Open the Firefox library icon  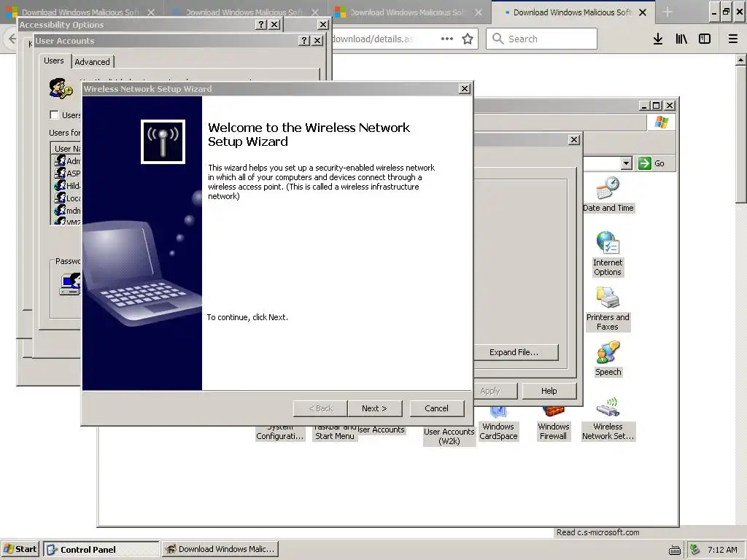tap(681, 39)
